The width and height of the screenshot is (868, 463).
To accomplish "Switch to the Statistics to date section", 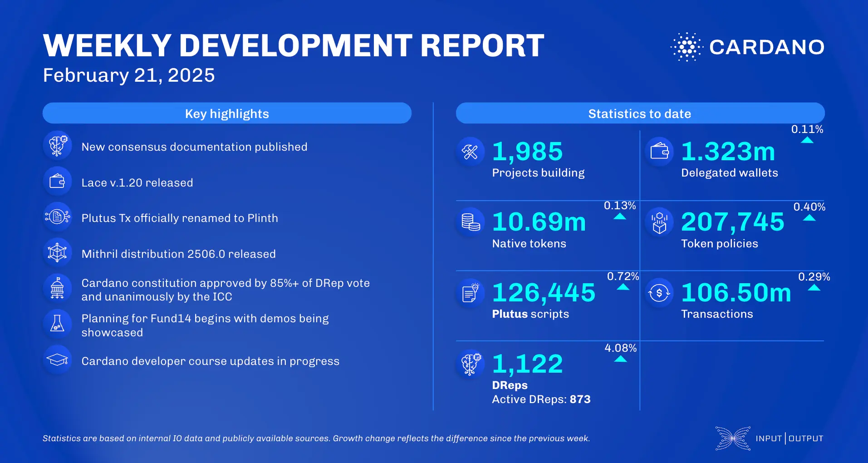I will [640, 113].
